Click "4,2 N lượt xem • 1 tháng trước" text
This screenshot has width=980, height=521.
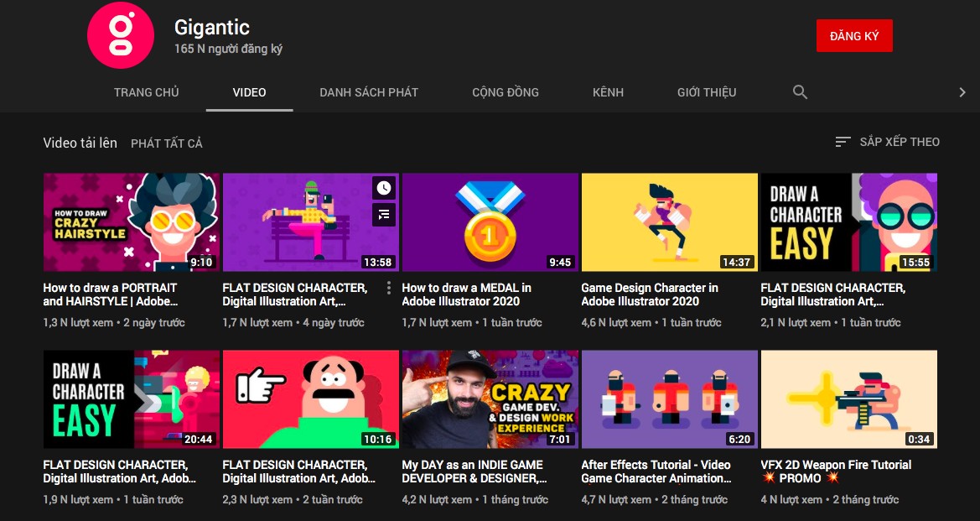point(475,500)
